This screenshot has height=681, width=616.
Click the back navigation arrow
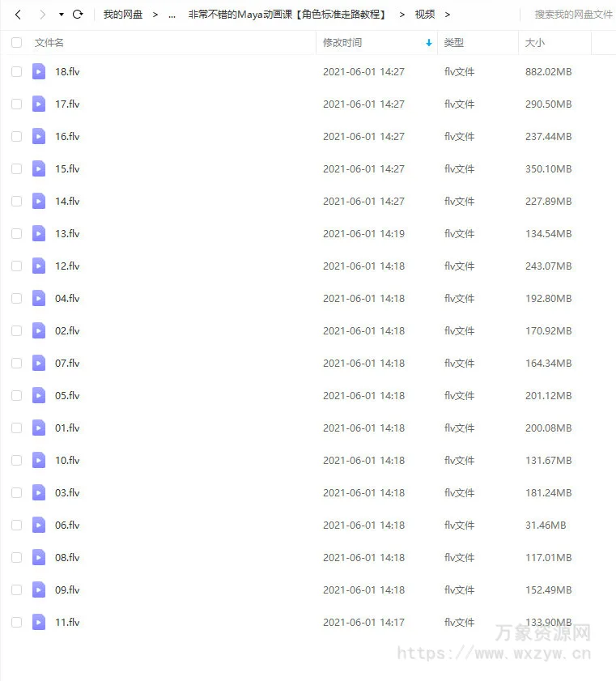click(x=18, y=15)
